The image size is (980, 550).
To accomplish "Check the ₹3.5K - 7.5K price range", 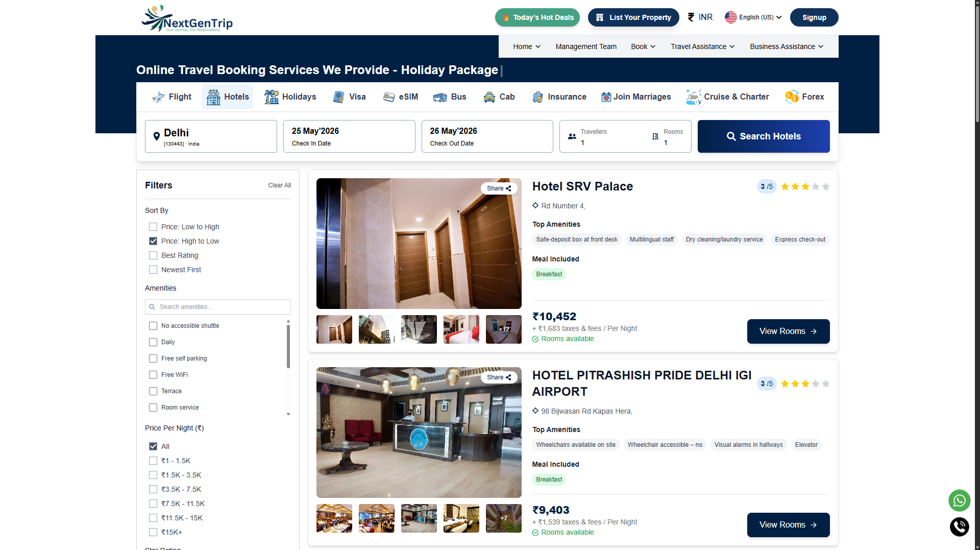I will (153, 489).
